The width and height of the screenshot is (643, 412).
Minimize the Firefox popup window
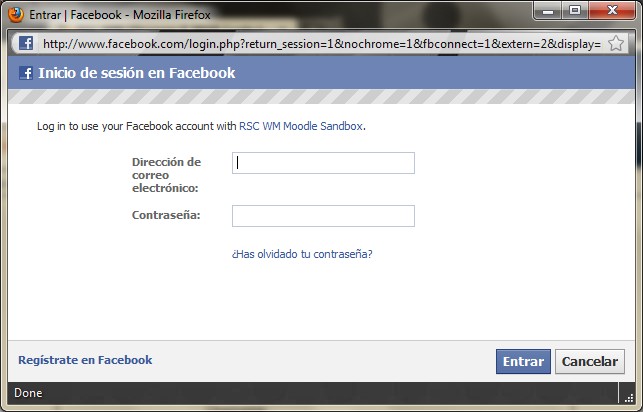coord(548,11)
